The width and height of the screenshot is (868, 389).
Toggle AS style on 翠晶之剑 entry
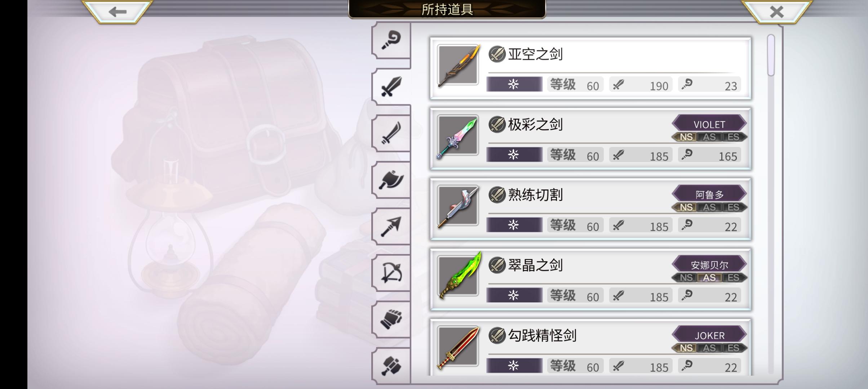coord(709,278)
